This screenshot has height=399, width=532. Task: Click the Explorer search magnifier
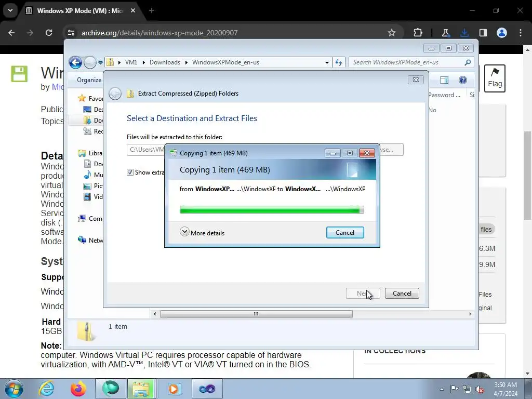468,62
